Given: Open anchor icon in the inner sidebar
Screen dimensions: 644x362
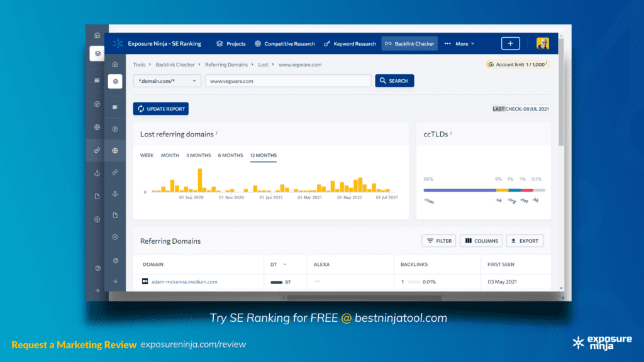Looking at the screenshot, I should pyautogui.click(x=115, y=194).
